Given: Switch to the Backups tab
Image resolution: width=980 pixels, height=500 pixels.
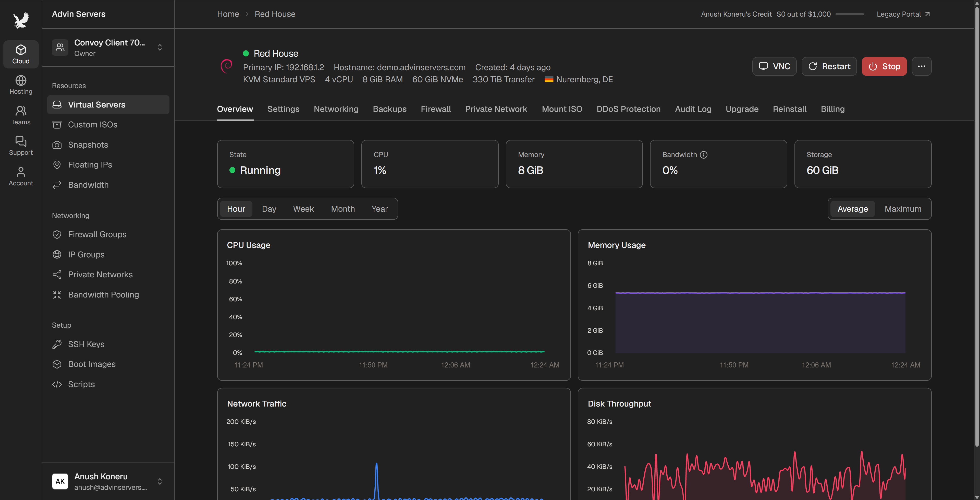Looking at the screenshot, I should click(389, 109).
